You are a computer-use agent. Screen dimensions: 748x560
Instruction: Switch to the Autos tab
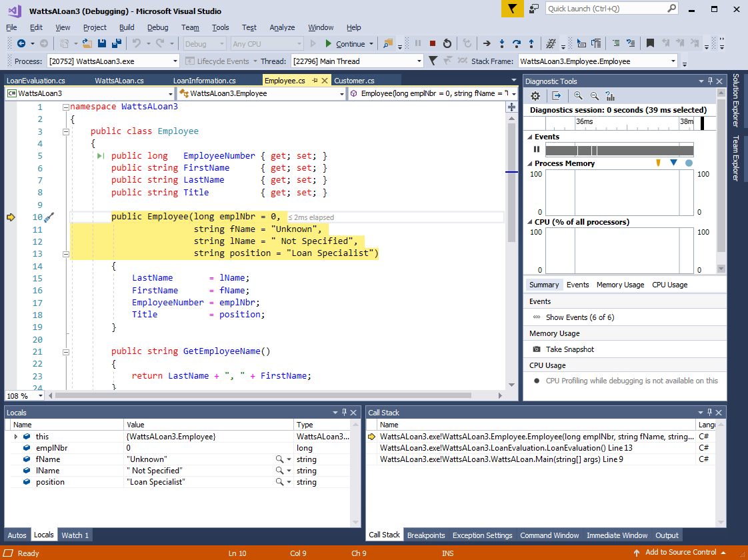pos(17,535)
